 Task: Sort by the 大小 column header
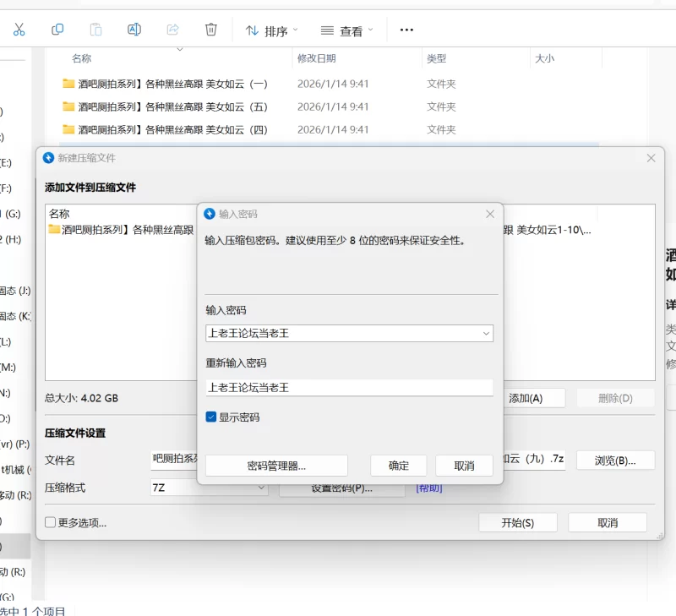(544, 58)
